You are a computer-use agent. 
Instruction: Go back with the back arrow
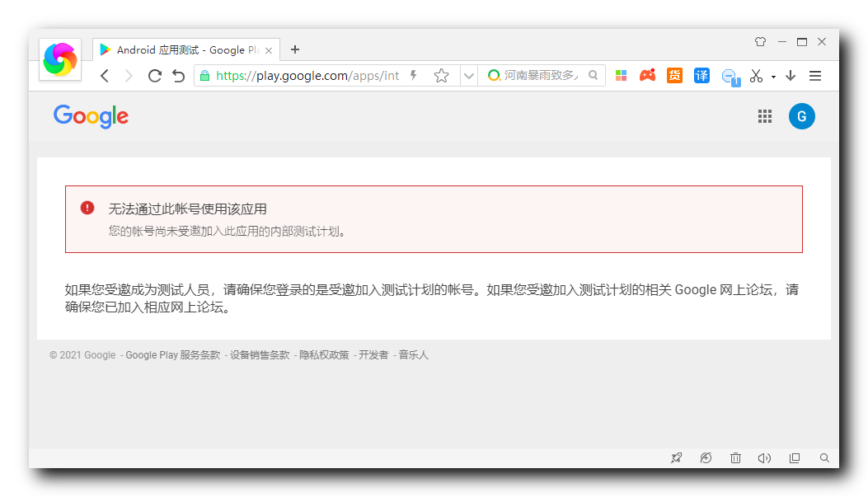[104, 76]
